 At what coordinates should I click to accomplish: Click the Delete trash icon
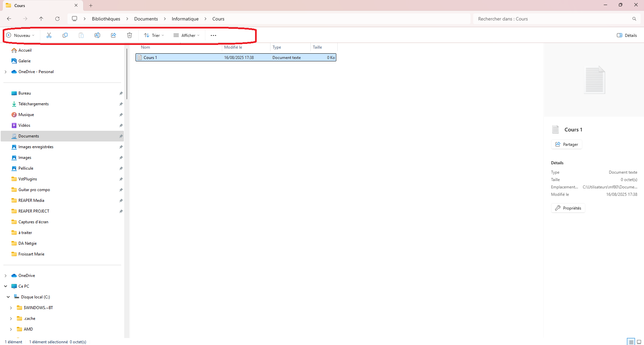(130, 35)
